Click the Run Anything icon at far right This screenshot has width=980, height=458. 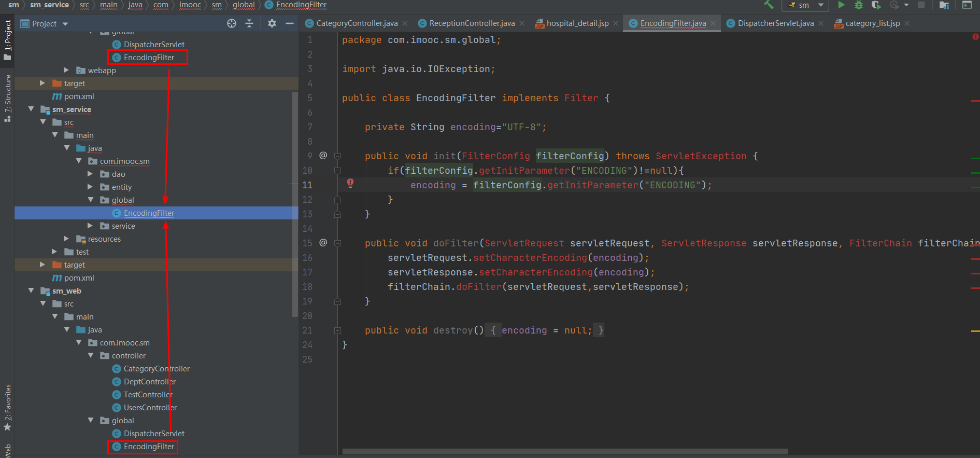[x=967, y=5]
